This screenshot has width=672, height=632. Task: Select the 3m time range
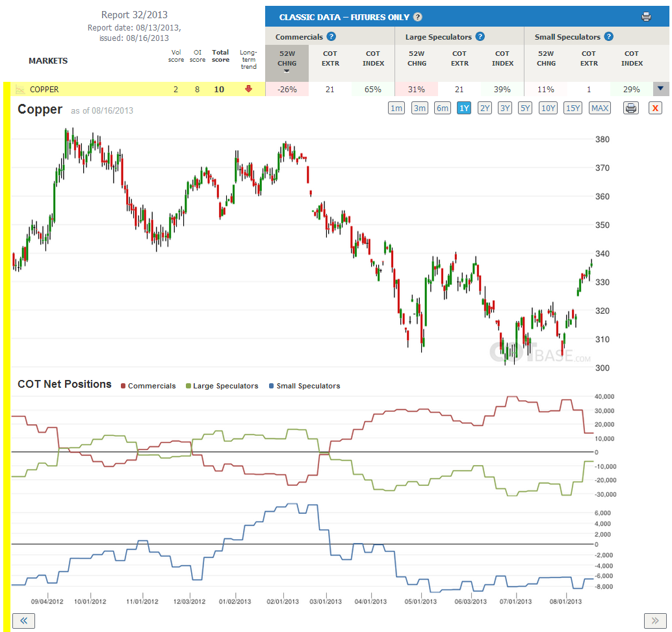tap(420, 108)
